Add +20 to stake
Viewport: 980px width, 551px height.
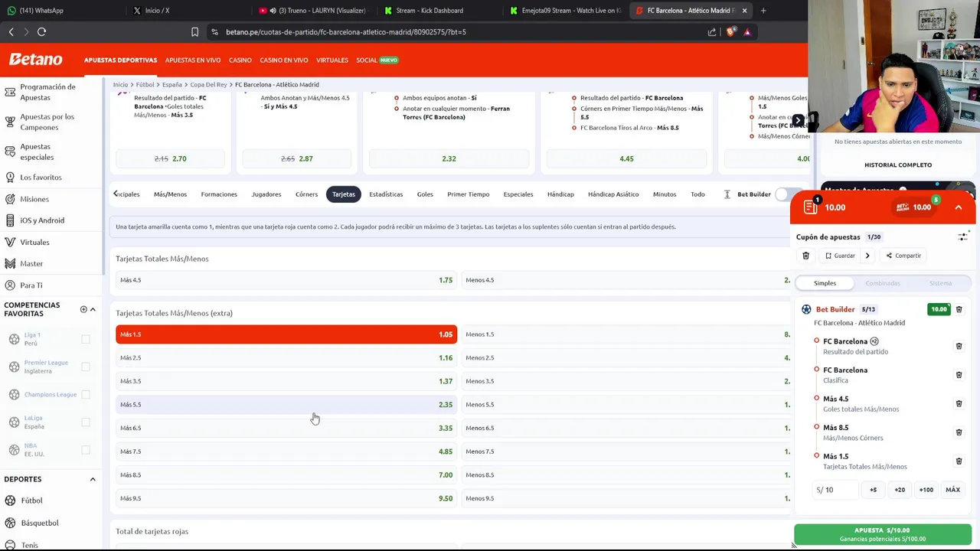900,490
